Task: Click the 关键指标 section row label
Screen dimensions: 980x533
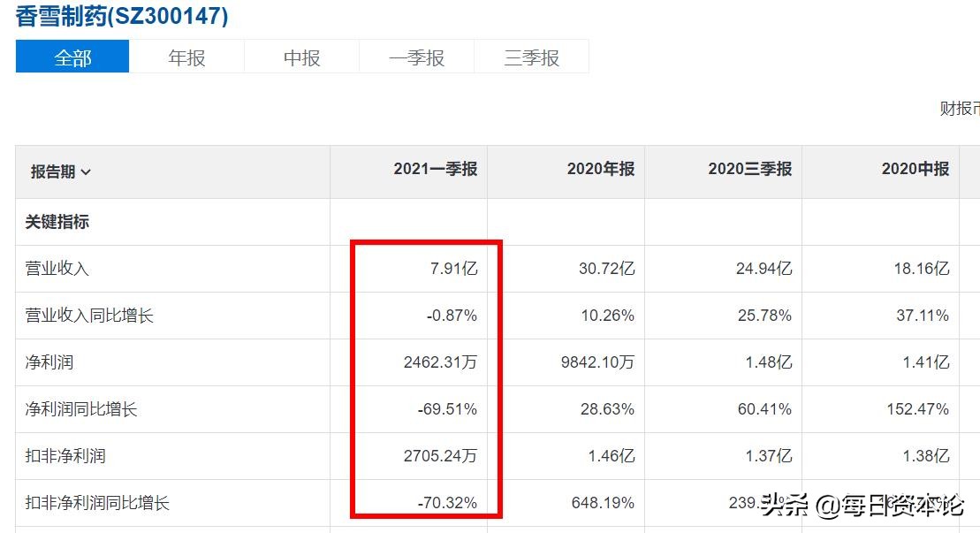Action: tap(57, 222)
